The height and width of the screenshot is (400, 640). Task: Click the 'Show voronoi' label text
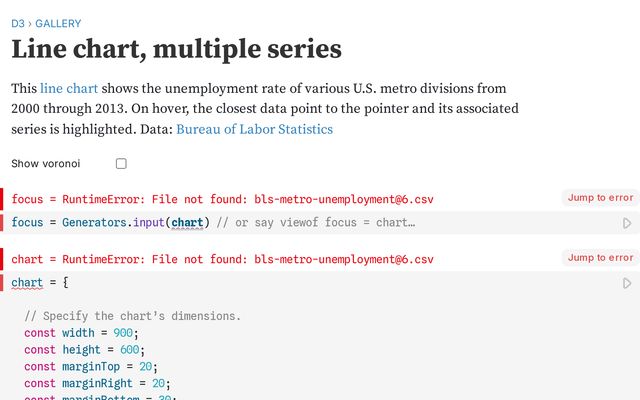coord(46,163)
